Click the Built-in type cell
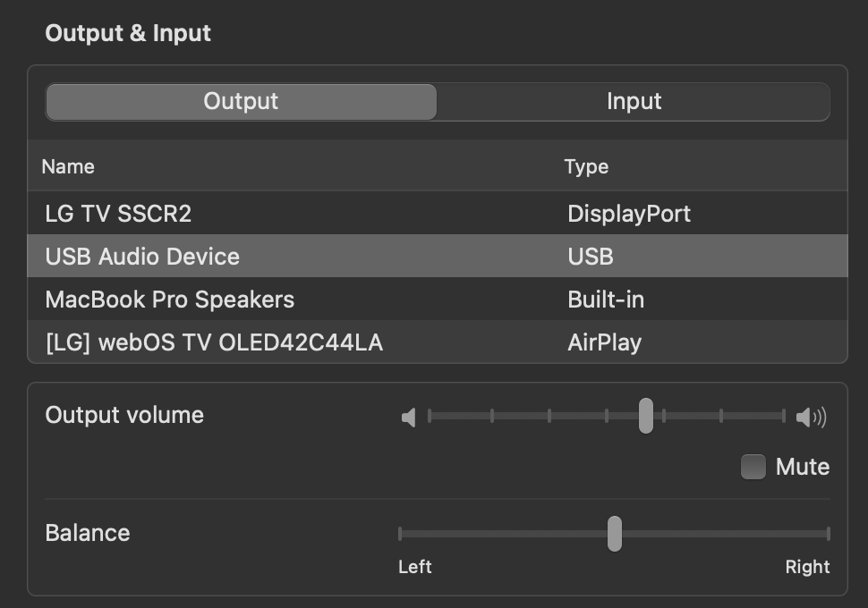 pos(606,300)
